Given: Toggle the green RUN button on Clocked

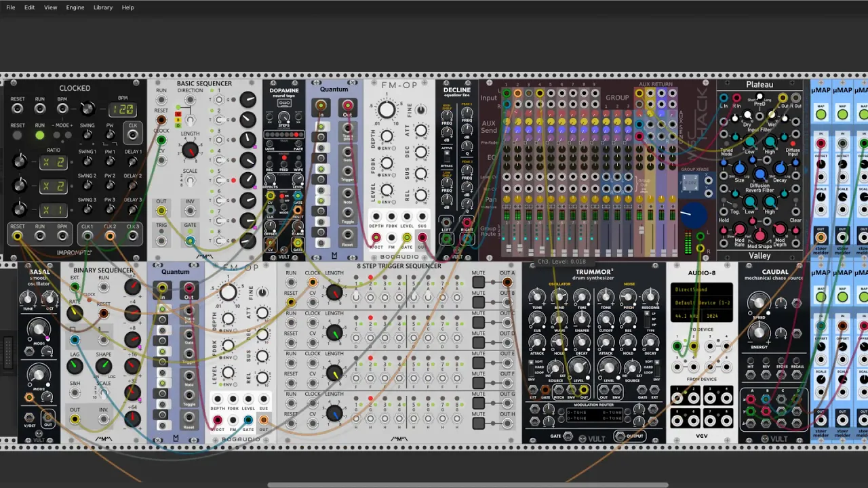Looking at the screenshot, I should [x=40, y=136].
